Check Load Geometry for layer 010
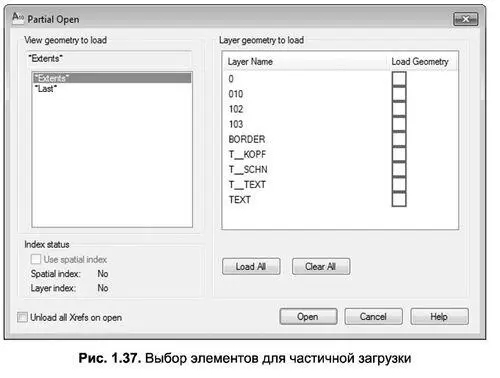 click(399, 94)
